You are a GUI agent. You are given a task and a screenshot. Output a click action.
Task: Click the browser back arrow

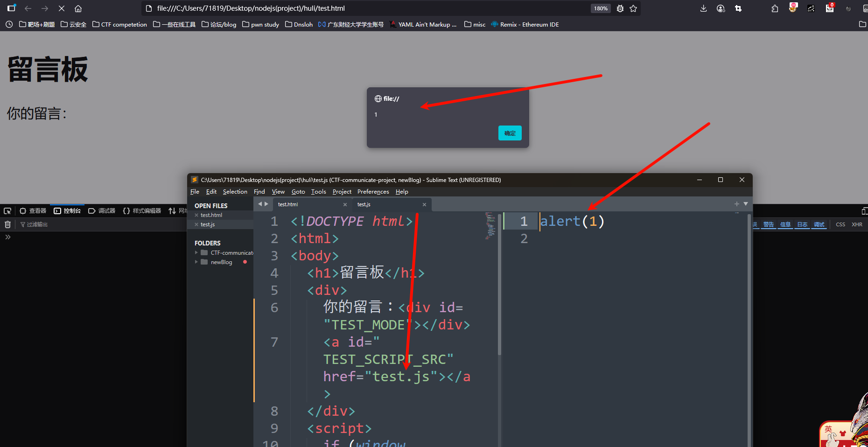28,8
